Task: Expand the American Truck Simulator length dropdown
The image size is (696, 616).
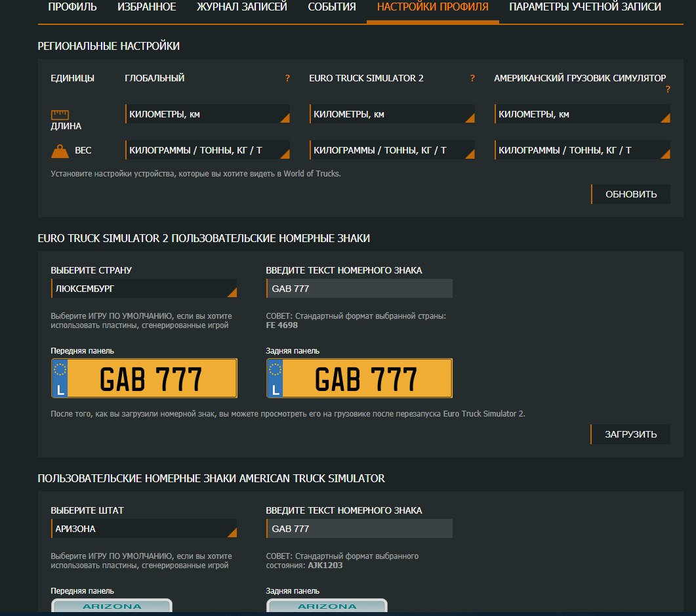Action: [x=582, y=114]
